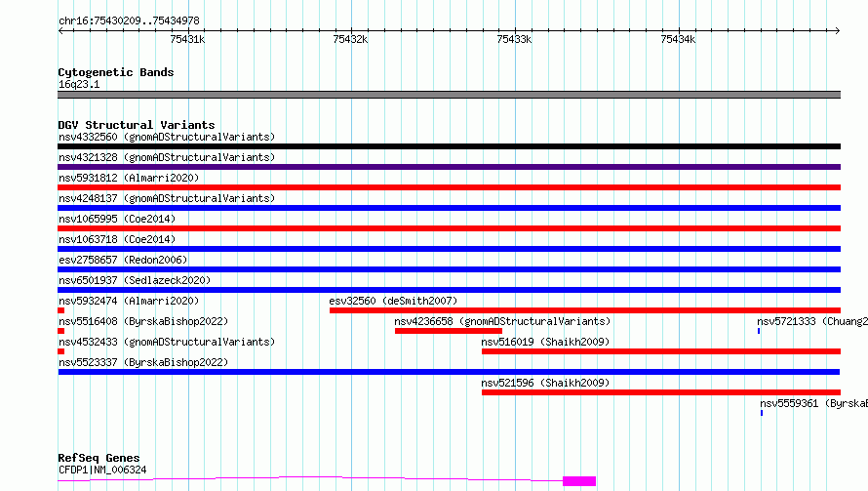Click the nsv521596 (Shaikh2009) label
Viewport: 868px width, 491px height.
tap(545, 383)
